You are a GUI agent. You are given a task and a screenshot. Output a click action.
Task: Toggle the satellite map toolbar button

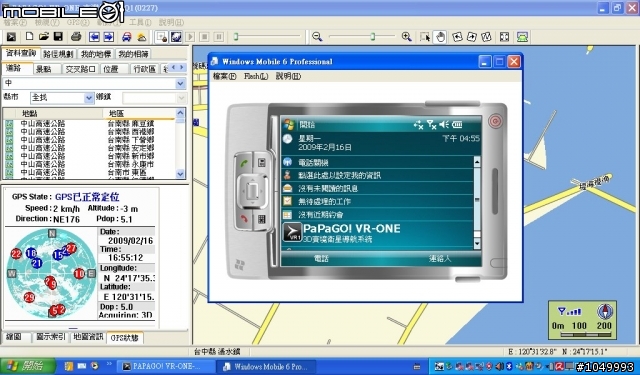176,37
